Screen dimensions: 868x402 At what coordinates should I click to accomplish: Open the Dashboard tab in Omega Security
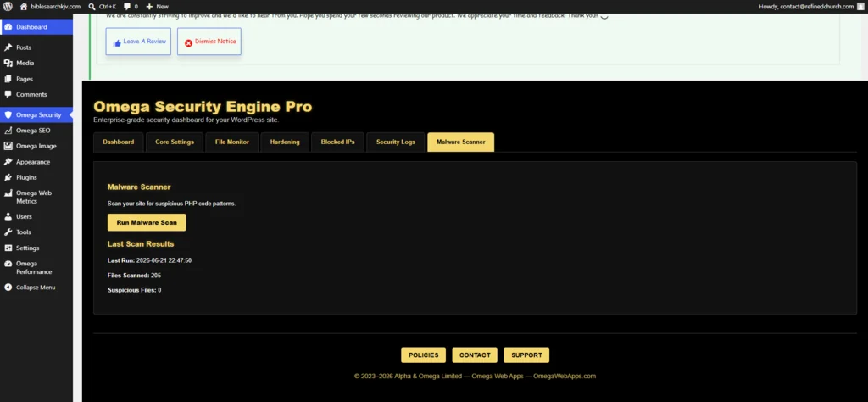tap(119, 142)
